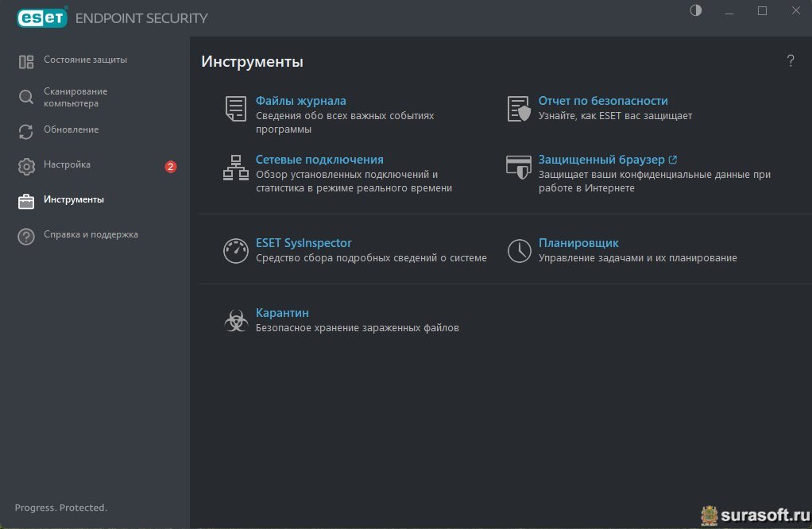Click the Security report shield icon

tap(519, 109)
